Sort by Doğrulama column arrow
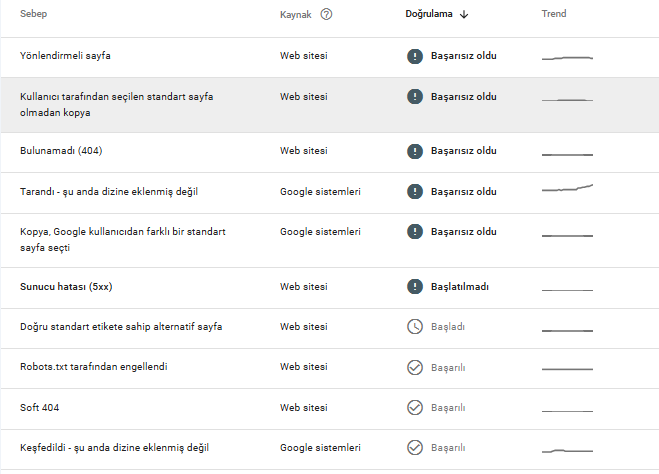The image size is (659, 474). coord(464,14)
